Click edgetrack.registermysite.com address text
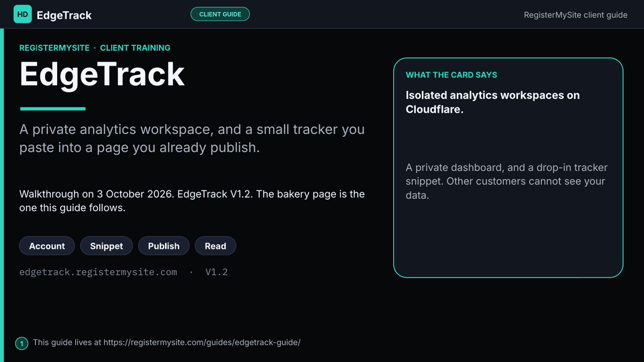Image resolution: width=644 pixels, height=362 pixels. (x=98, y=272)
